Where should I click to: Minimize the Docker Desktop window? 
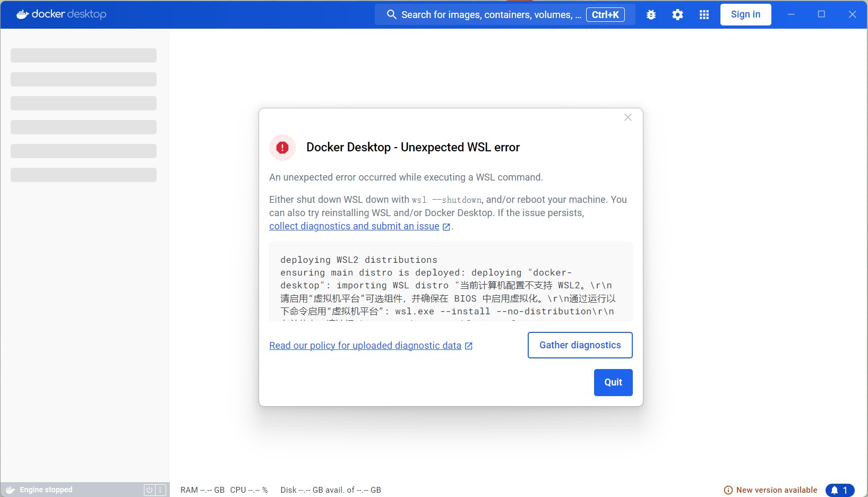[791, 14]
